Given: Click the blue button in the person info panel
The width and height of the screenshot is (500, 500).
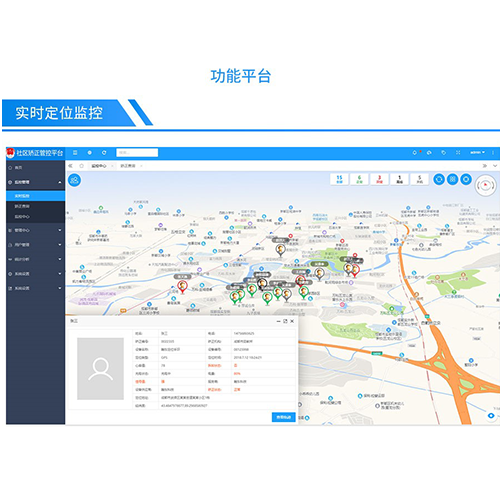Looking at the screenshot, I should click(284, 417).
